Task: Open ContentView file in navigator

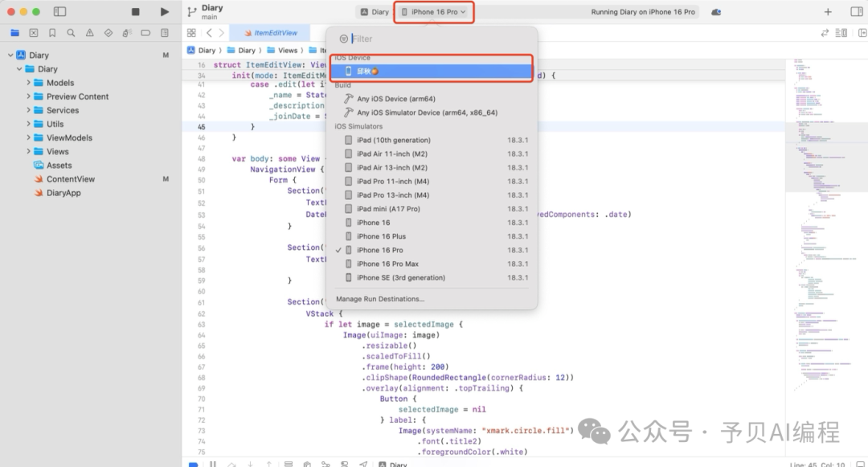Action: click(70, 179)
